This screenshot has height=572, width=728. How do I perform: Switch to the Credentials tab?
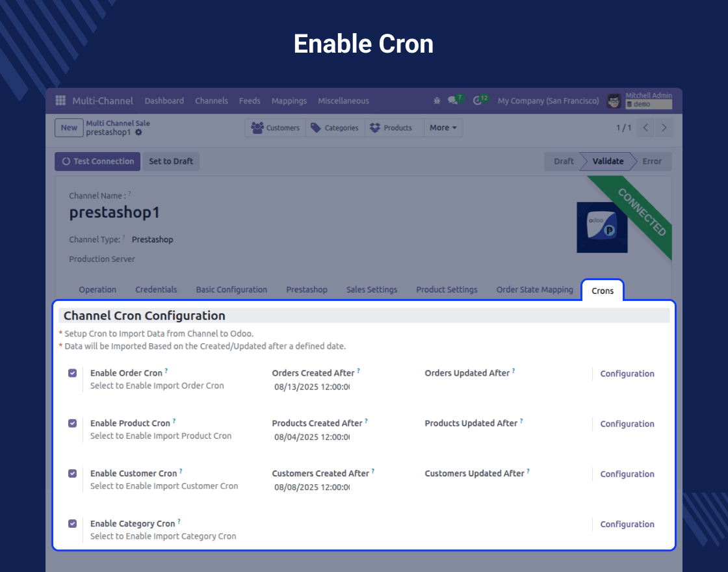tap(156, 289)
